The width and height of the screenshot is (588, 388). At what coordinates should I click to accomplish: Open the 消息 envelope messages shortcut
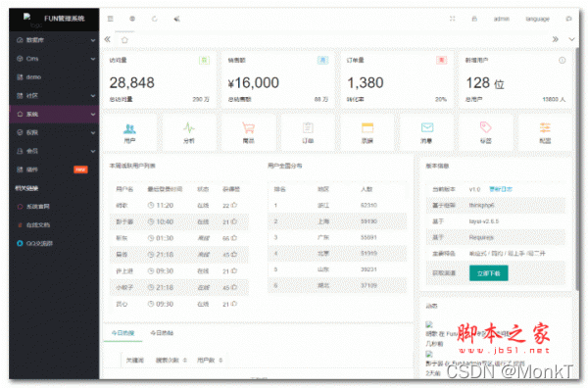coord(427,127)
